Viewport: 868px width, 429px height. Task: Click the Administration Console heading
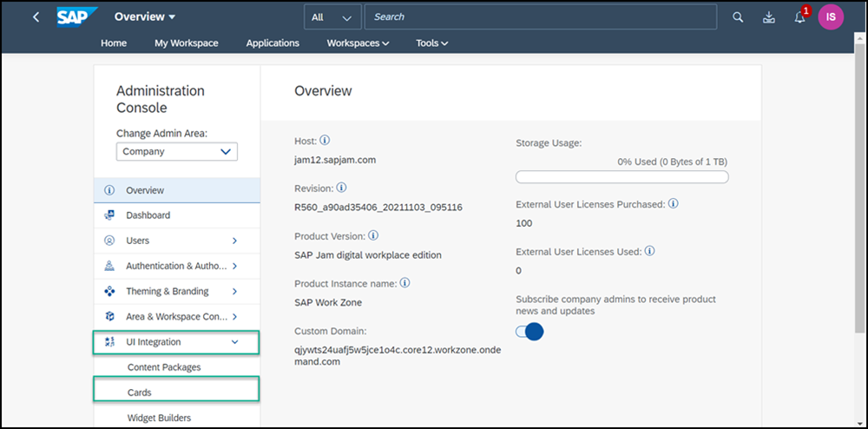pyautogui.click(x=161, y=99)
